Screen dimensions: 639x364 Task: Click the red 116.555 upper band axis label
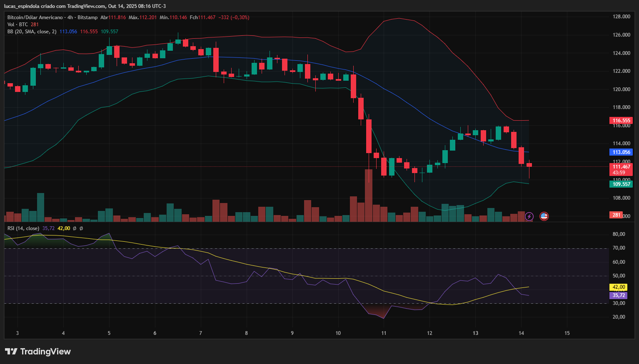point(621,121)
